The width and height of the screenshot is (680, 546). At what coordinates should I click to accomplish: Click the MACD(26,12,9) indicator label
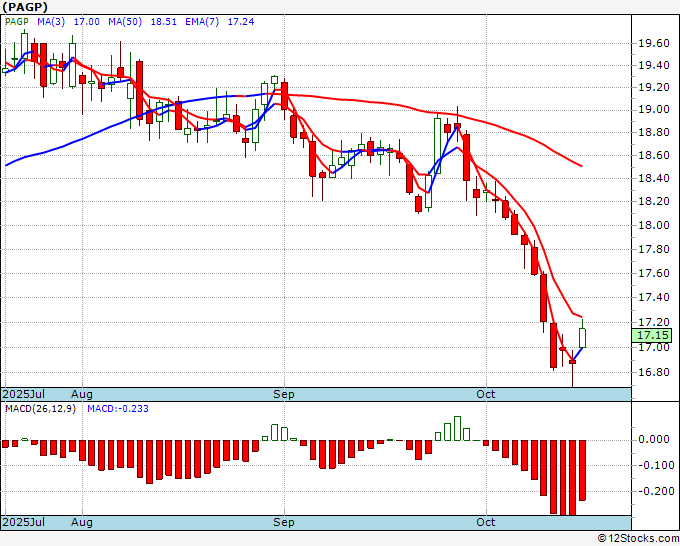coord(40,409)
